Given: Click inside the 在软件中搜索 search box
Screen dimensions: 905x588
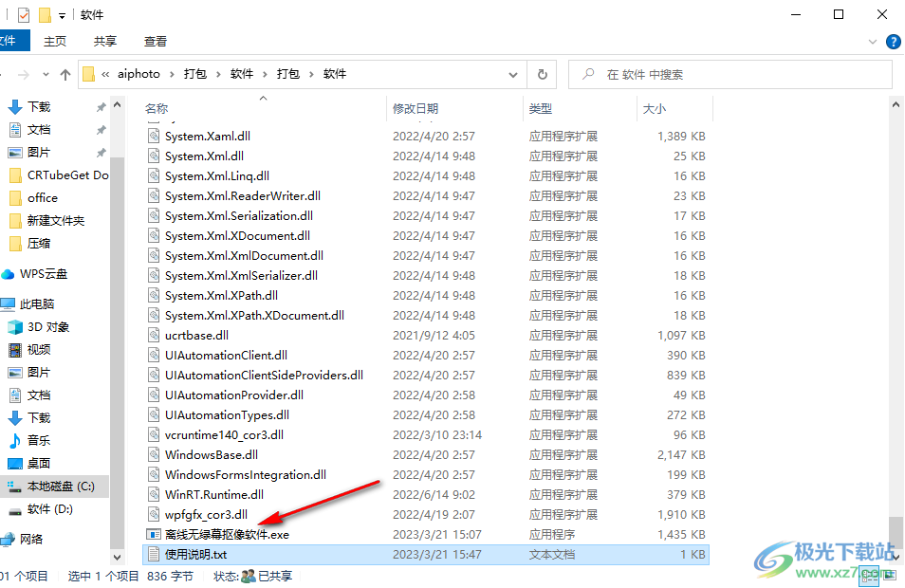Looking at the screenshot, I should point(730,74).
